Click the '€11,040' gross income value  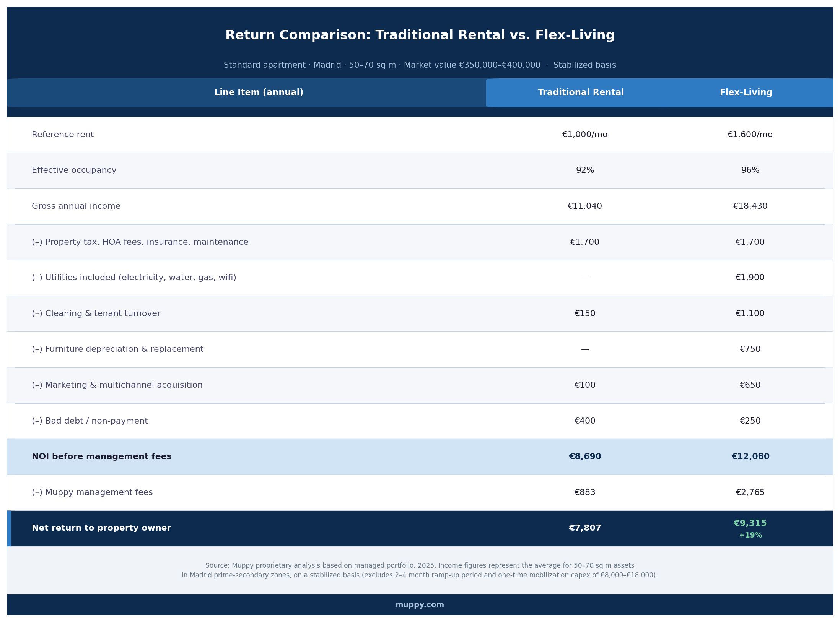tap(585, 206)
